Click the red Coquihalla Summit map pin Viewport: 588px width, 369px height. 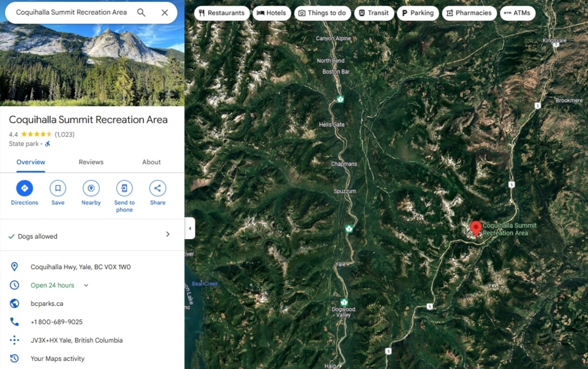[x=476, y=229]
